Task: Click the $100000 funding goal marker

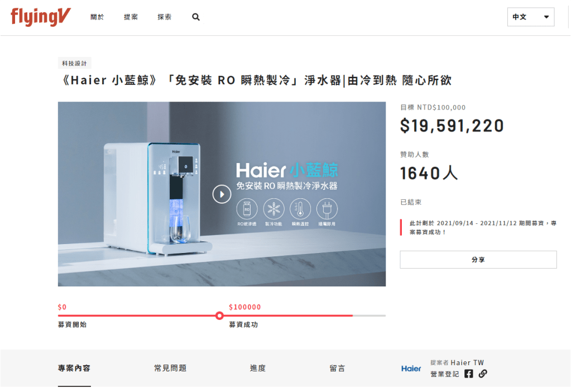Action: click(x=219, y=315)
